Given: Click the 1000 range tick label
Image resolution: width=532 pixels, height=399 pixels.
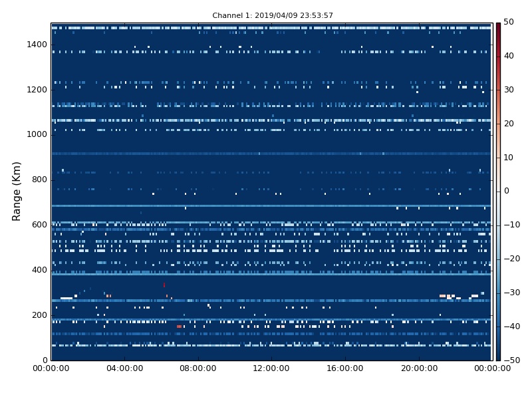Looking at the screenshot, I should tap(37, 135).
